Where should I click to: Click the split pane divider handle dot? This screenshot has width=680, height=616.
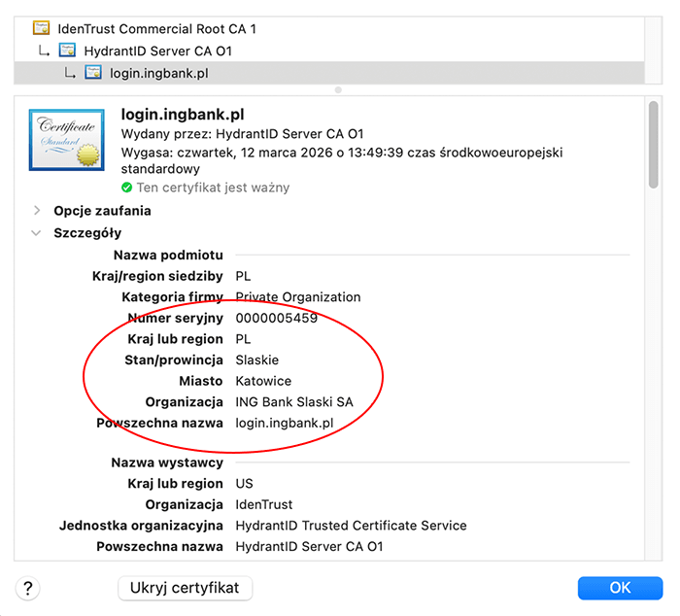pos(338,89)
